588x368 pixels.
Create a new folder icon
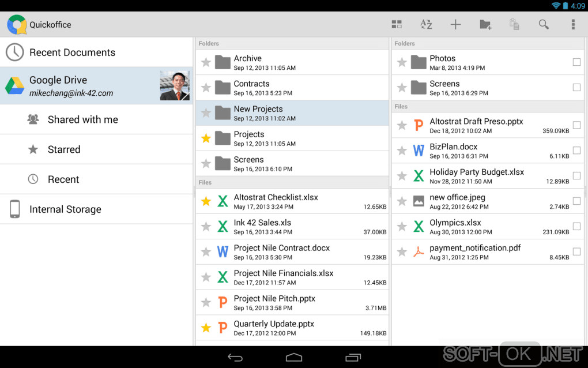point(485,25)
